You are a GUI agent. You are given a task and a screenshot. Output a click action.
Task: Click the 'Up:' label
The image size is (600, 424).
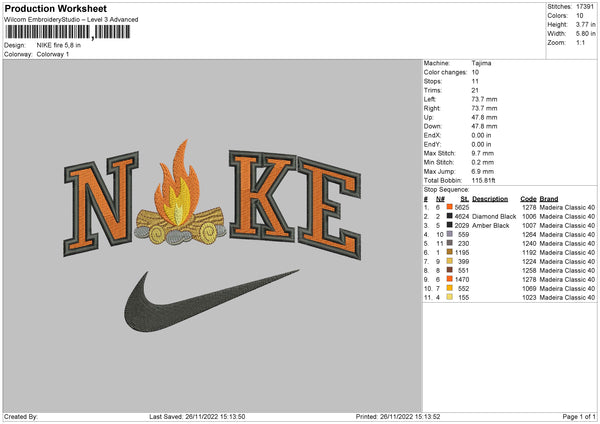click(x=429, y=117)
